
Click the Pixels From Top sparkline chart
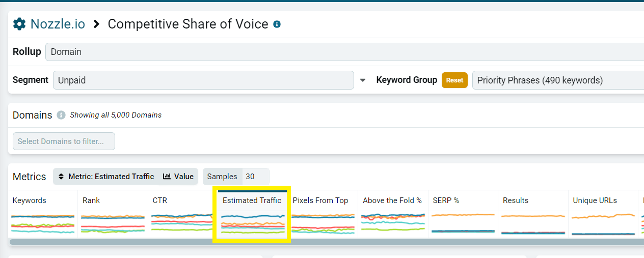323,224
